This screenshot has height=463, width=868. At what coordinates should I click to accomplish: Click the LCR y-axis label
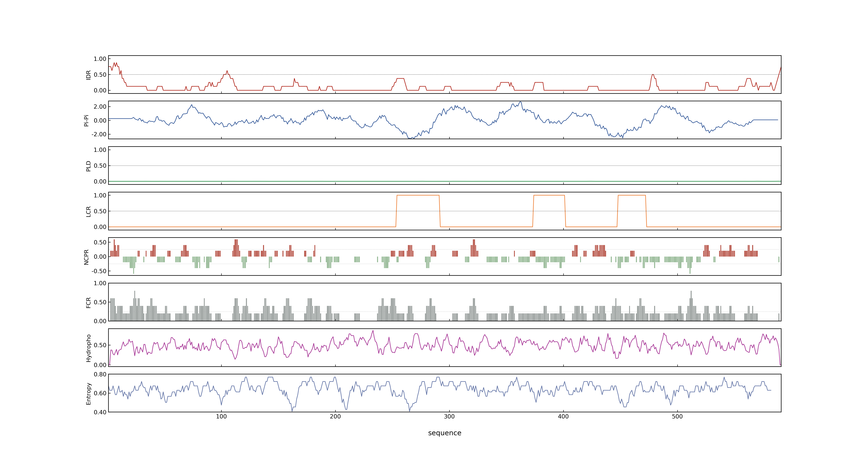88,211
